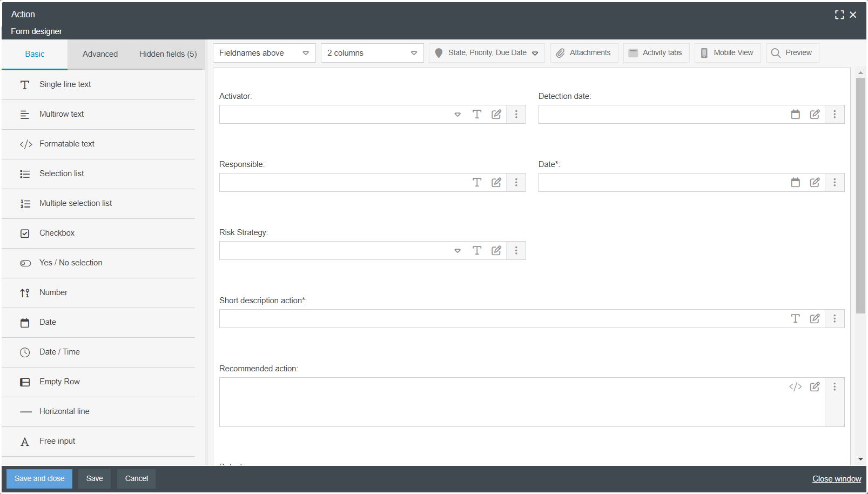Edit the Detection date field

point(815,114)
